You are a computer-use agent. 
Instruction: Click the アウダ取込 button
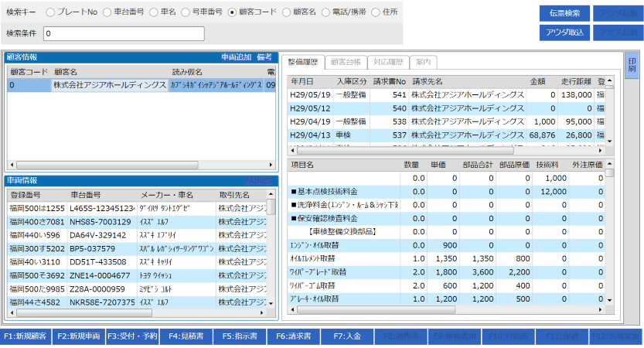(564, 32)
